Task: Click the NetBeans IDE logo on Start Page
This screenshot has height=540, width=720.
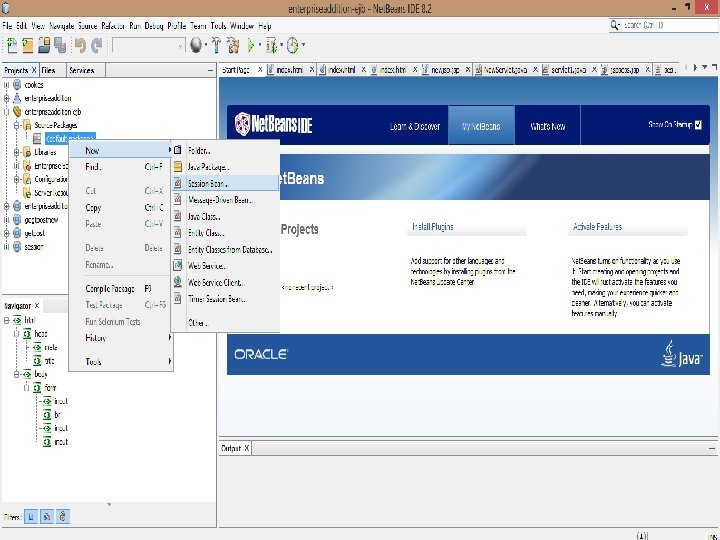Action: (273, 124)
